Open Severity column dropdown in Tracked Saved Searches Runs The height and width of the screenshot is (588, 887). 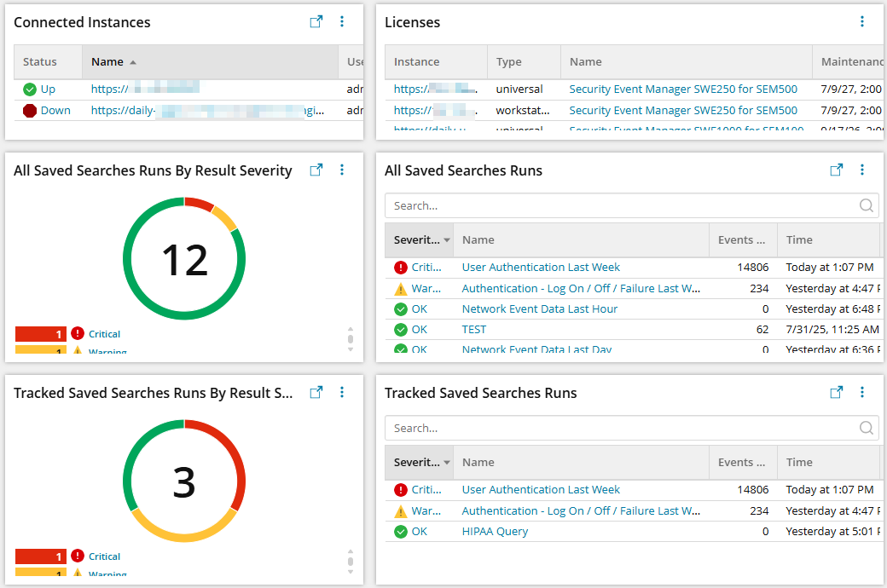click(x=447, y=463)
